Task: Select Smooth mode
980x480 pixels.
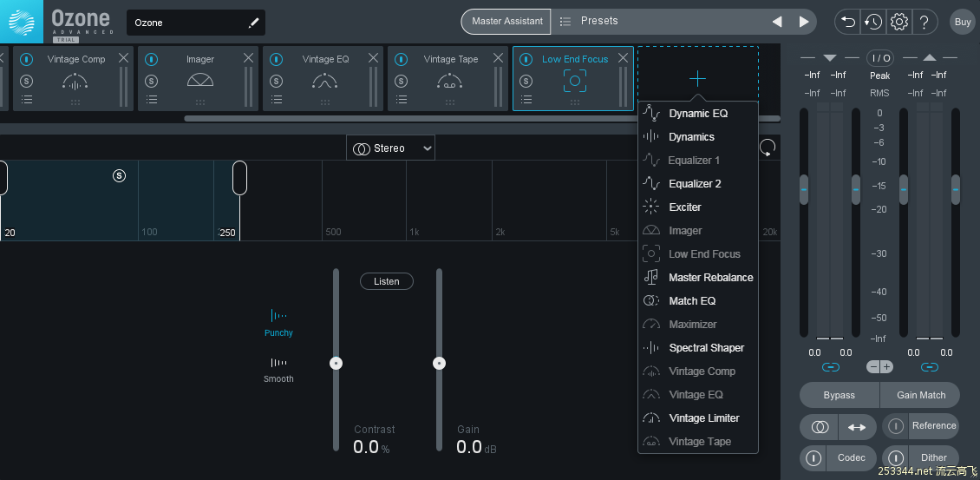Action: [278, 370]
